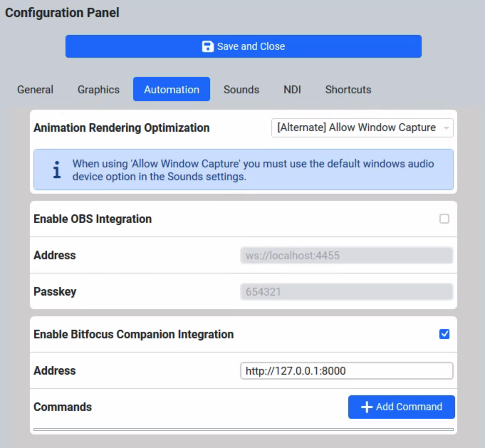Switch to the NDI tab
This screenshot has width=485, height=448.
[x=292, y=89]
